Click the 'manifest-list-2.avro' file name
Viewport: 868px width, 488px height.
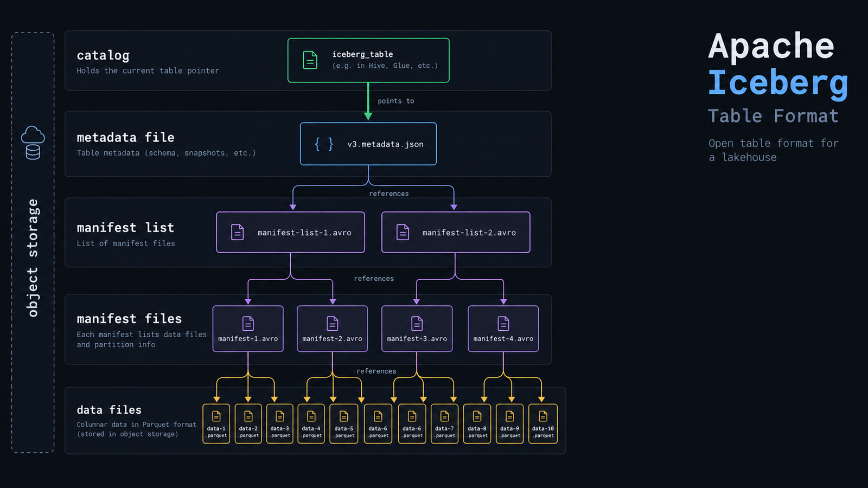(x=469, y=233)
